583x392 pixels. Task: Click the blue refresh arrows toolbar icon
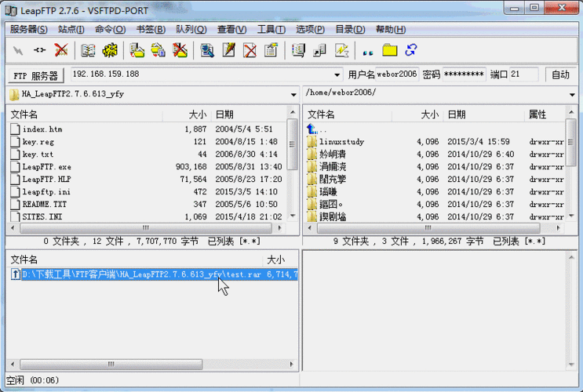tap(411, 50)
